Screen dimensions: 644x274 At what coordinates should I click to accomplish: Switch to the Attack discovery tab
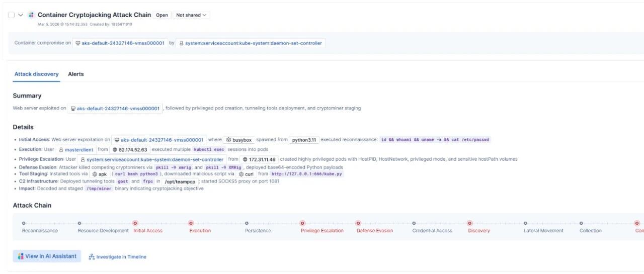(x=36, y=74)
